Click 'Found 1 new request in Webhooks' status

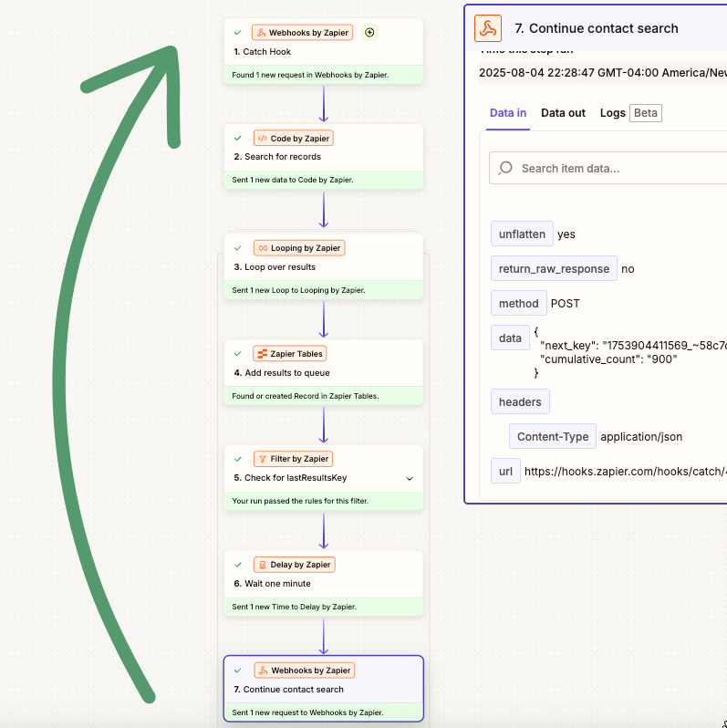coord(310,75)
